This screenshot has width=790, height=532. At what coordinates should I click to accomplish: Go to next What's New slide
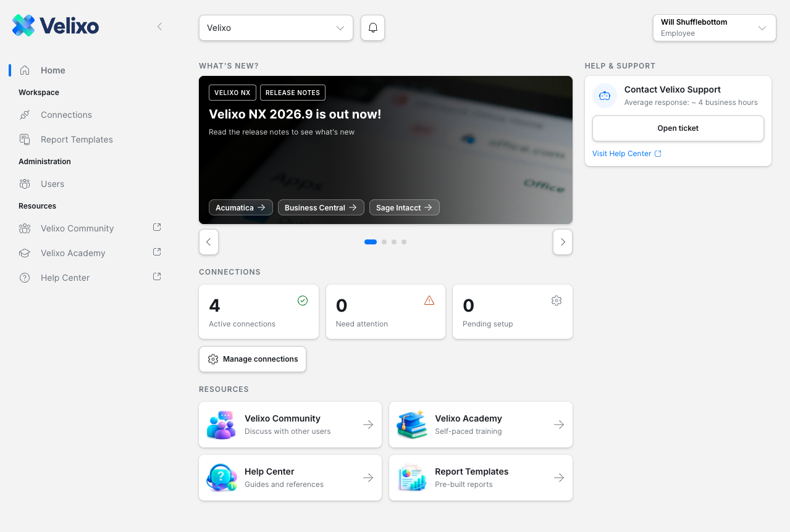[563, 242]
